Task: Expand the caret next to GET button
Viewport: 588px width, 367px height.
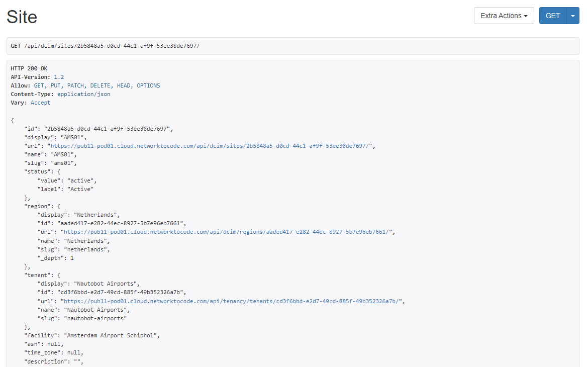Action: pos(573,16)
